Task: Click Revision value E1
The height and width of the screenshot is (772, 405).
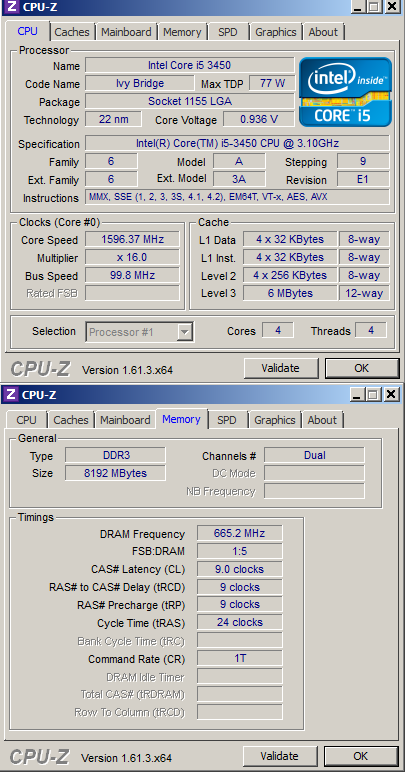Action: (x=363, y=179)
